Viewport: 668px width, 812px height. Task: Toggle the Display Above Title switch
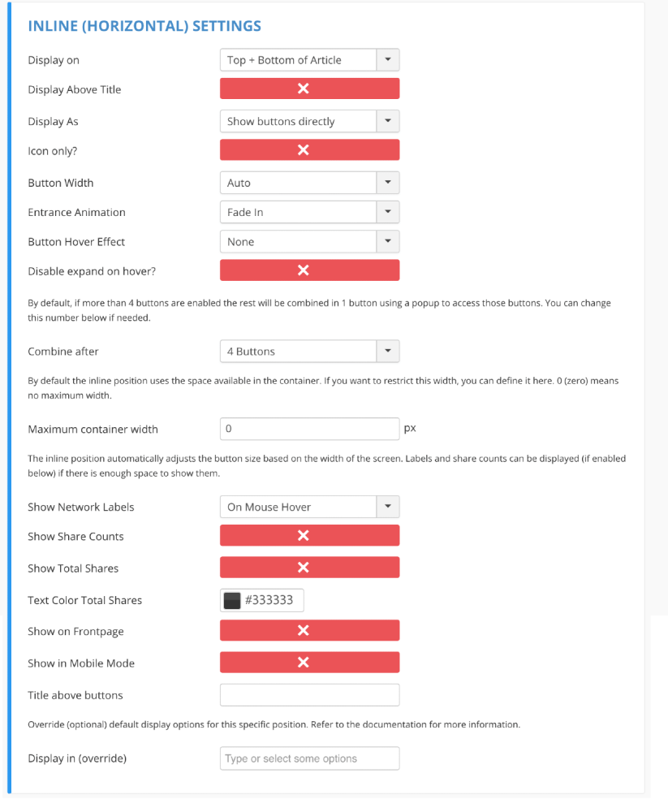click(309, 89)
